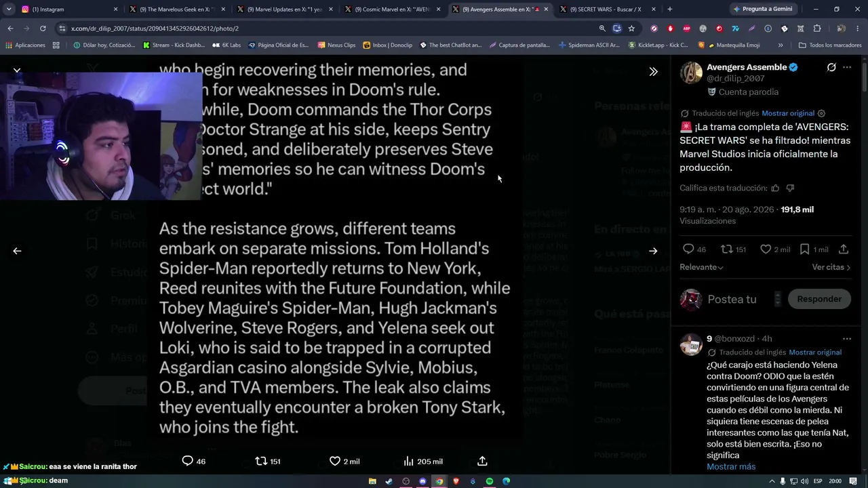This screenshot has height=488, width=868.
Task: Open Todos los marcadores folder
Action: pyautogui.click(x=830, y=45)
